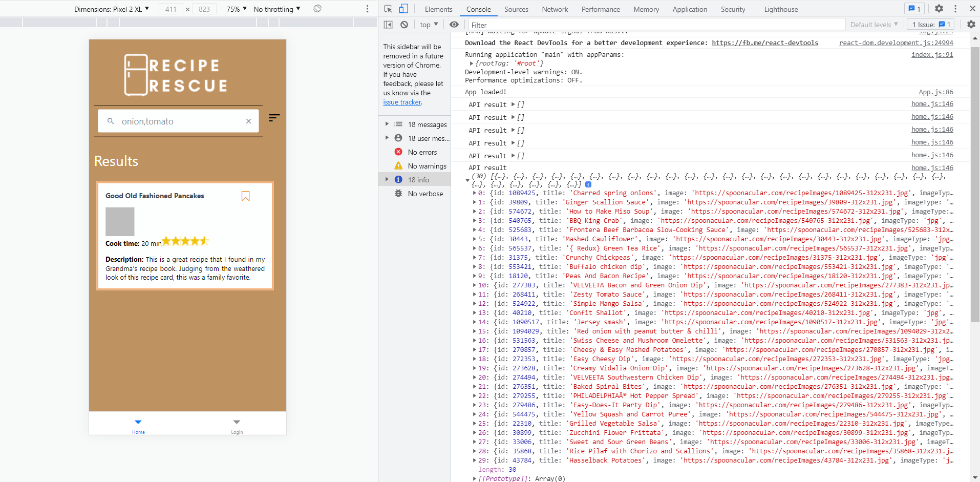The width and height of the screenshot is (980, 482).
Task: Open source link App.js:86
Action: click(936, 92)
